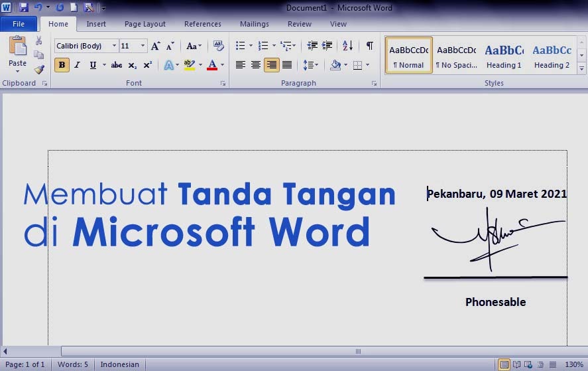Toggle Underline formatting
Screen dimensions: 588x371
tap(93, 65)
